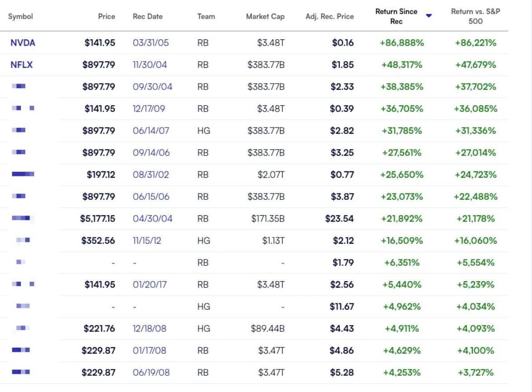Open the 01/20/17 rec date link
This screenshot has height=392, width=532.
150,284
